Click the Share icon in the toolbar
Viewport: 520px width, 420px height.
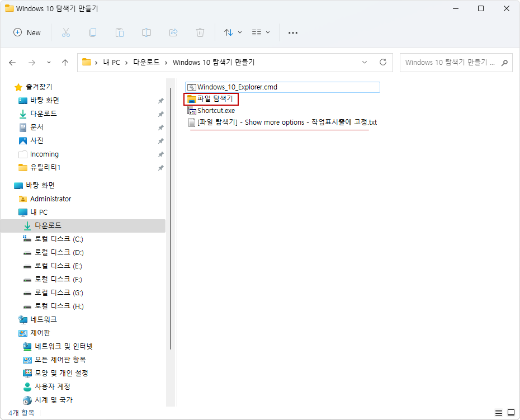173,32
